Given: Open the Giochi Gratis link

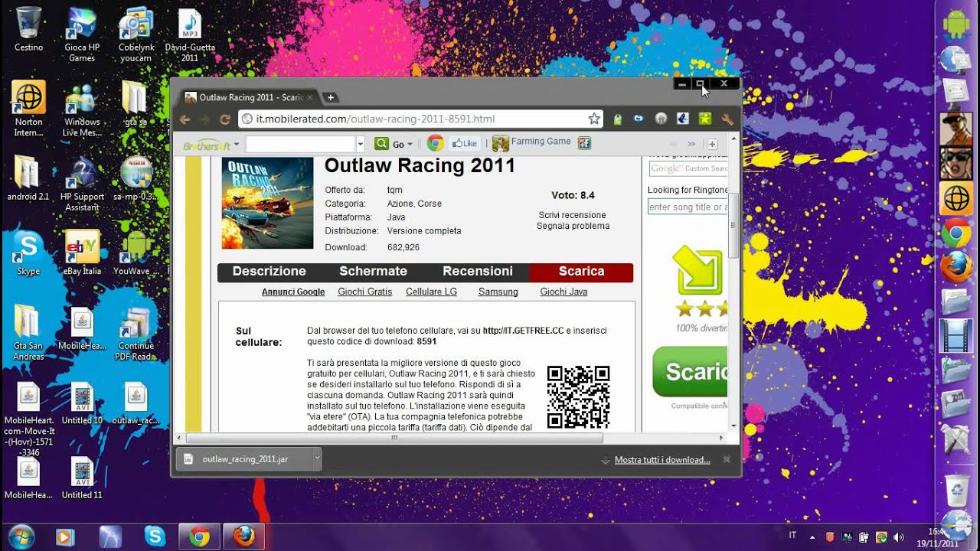Looking at the screenshot, I should pyautogui.click(x=364, y=292).
